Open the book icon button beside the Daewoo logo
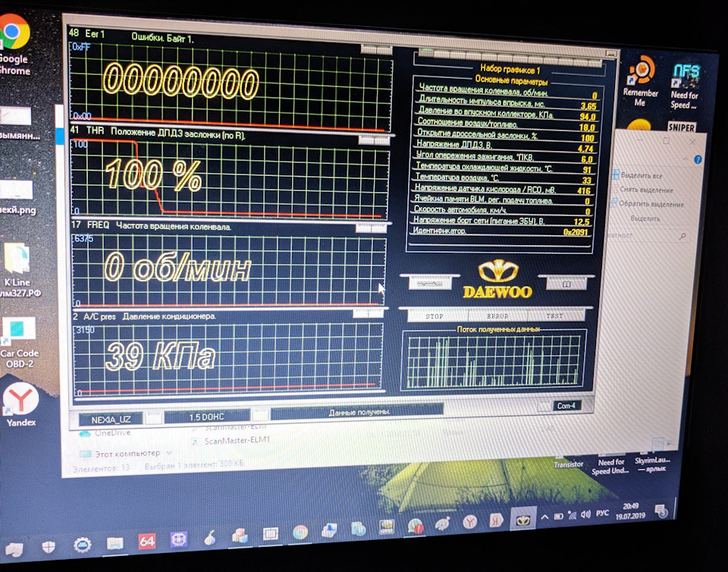728x572 pixels. click(566, 283)
